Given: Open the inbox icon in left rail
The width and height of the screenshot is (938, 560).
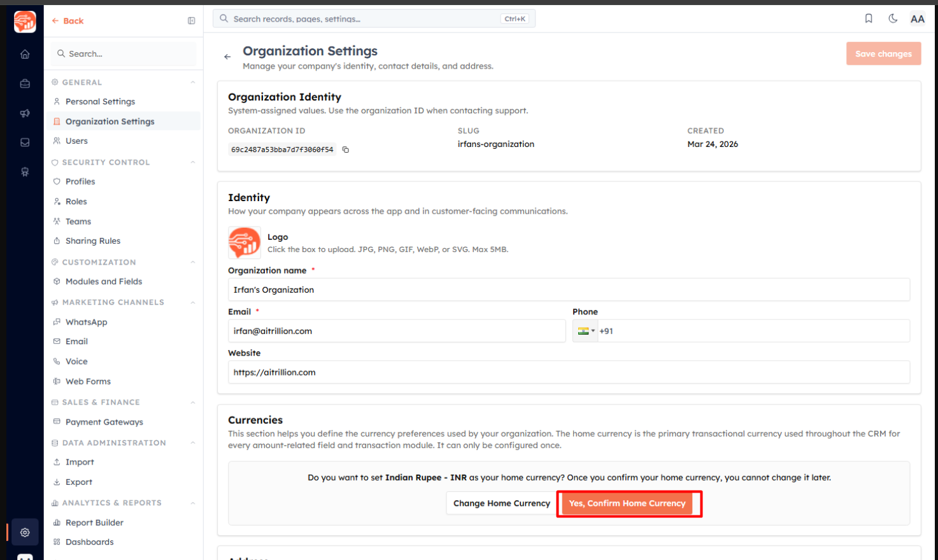Looking at the screenshot, I should coord(25,143).
